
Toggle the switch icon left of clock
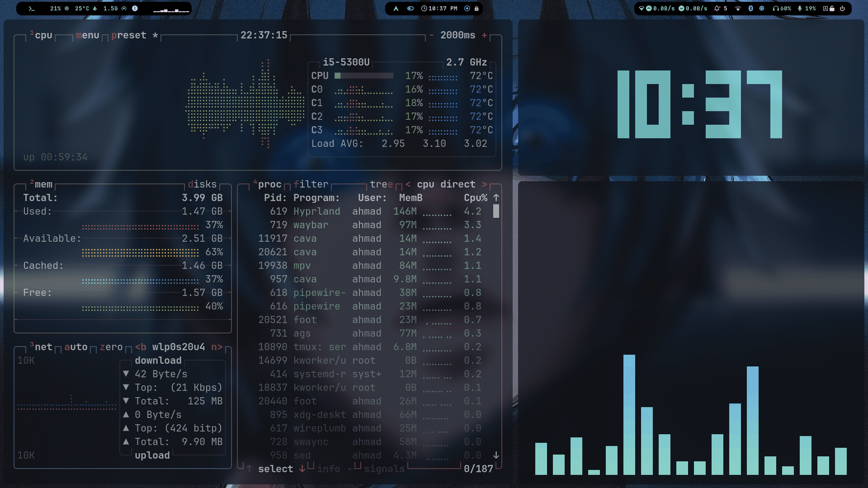pos(410,9)
